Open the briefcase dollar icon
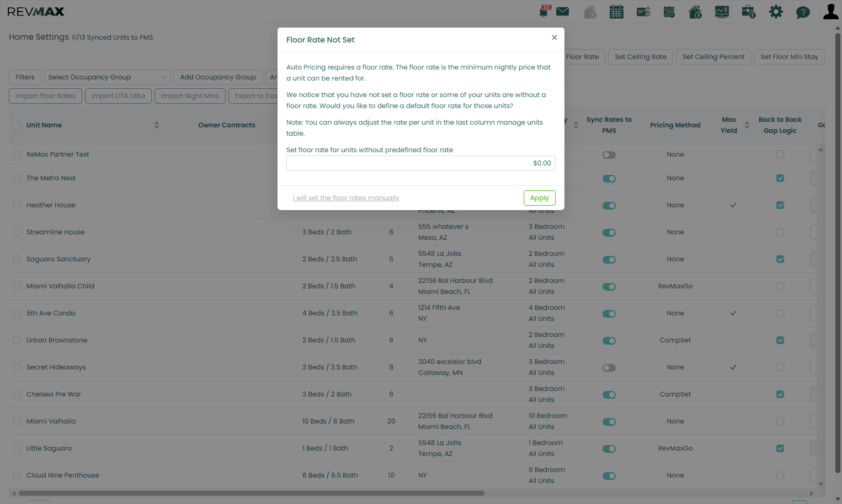The height and width of the screenshot is (504, 842). (749, 12)
